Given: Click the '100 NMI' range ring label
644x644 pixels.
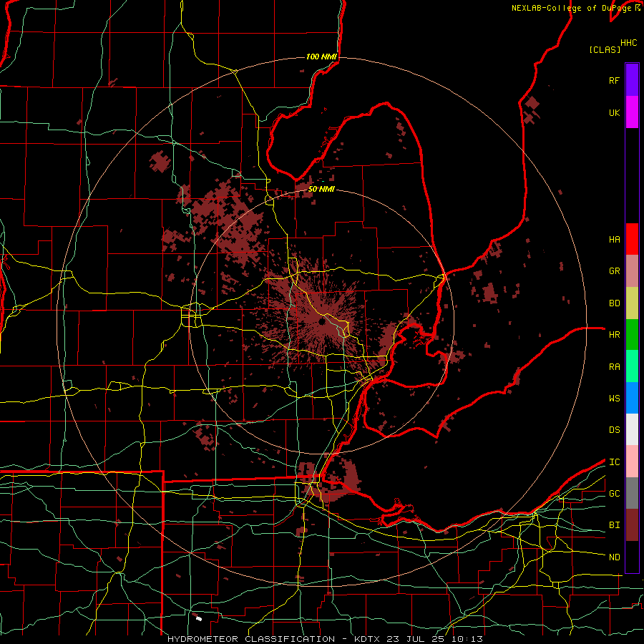Looking at the screenshot, I should 321,57.
